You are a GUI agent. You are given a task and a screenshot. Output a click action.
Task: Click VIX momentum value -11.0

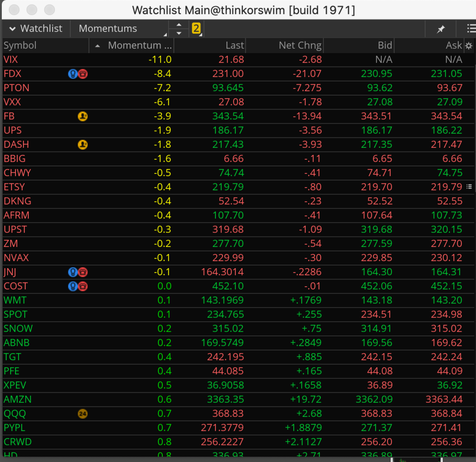(x=160, y=60)
